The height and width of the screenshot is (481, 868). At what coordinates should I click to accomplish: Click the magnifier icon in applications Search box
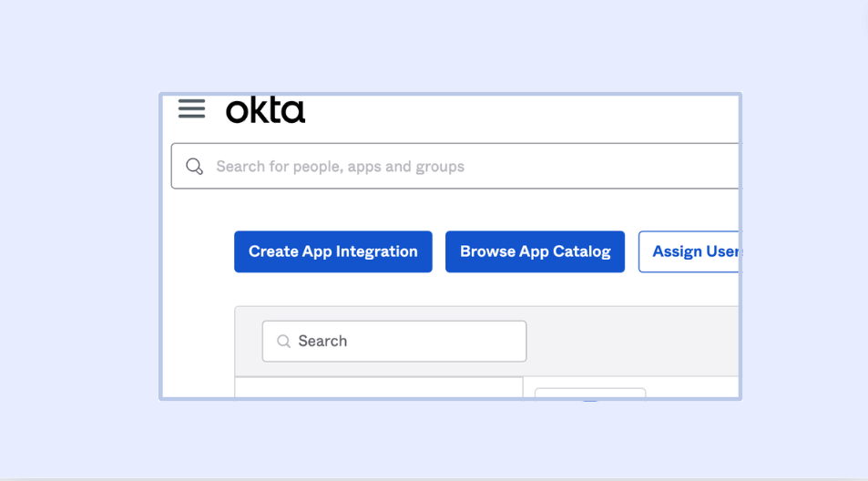click(283, 342)
